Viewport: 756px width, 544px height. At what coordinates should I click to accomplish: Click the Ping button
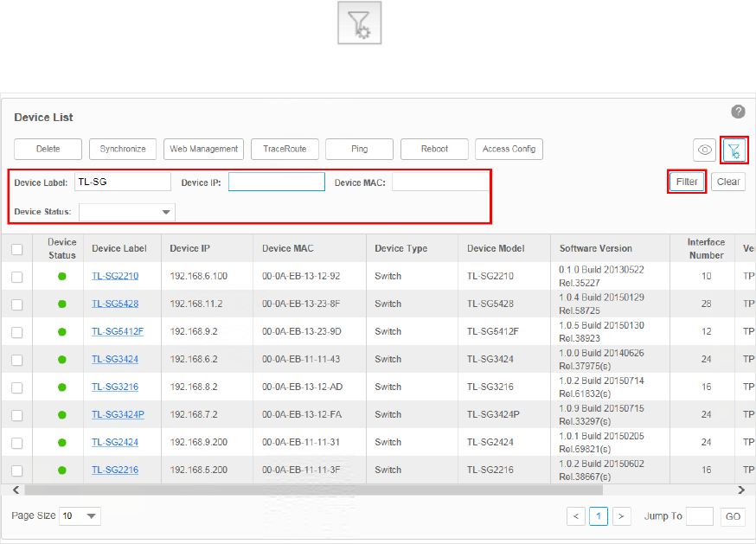tap(359, 149)
